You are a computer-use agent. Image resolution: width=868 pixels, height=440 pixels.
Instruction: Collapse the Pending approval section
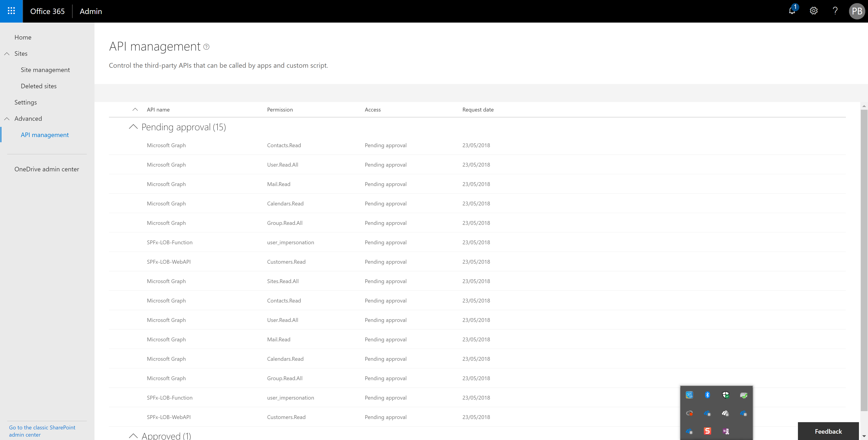(133, 127)
